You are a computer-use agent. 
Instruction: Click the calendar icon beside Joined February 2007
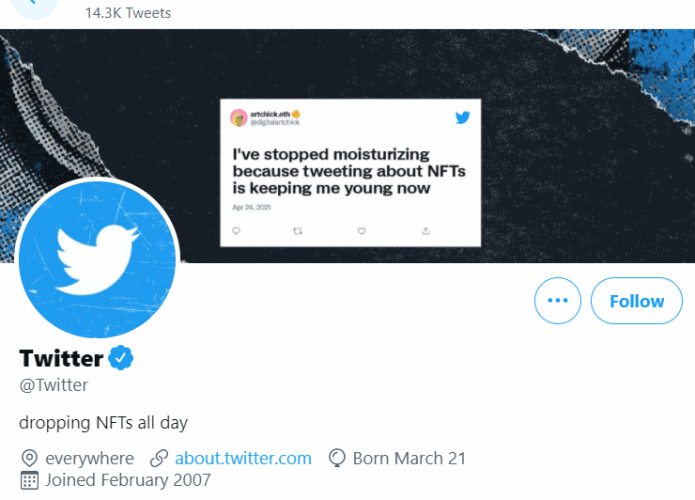[x=29, y=480]
